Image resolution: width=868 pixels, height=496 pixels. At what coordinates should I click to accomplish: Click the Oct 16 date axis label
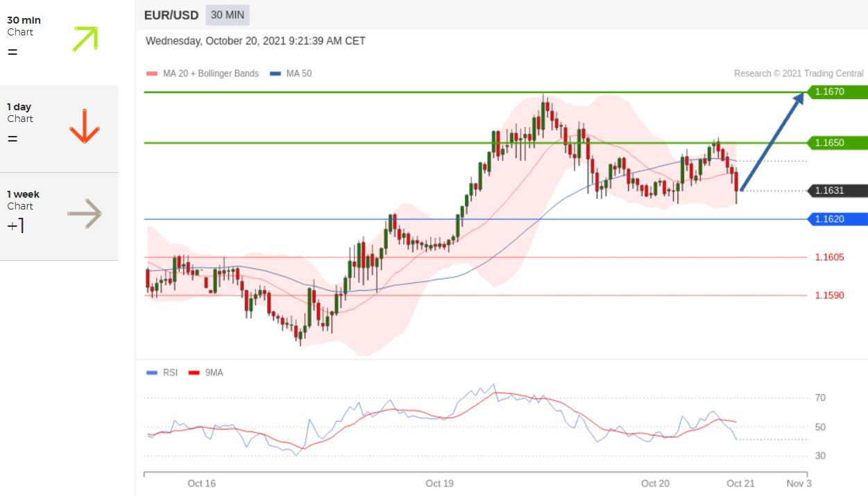pyautogui.click(x=201, y=484)
